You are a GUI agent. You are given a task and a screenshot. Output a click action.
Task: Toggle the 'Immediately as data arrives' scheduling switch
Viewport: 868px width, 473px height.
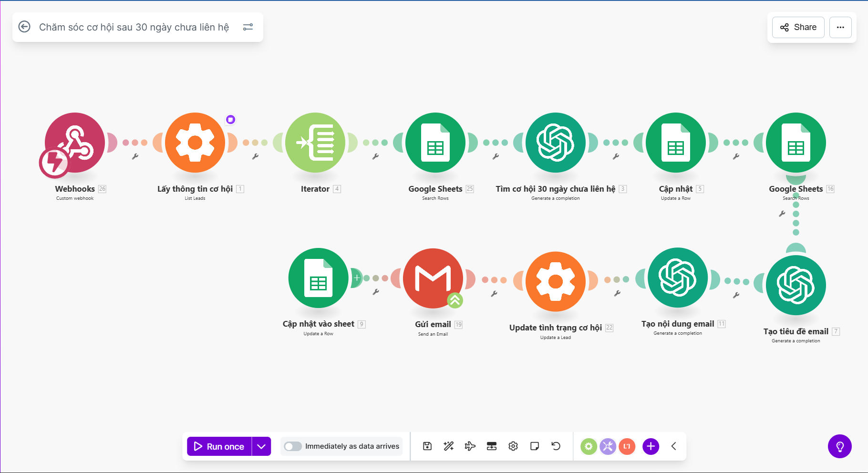(293, 446)
